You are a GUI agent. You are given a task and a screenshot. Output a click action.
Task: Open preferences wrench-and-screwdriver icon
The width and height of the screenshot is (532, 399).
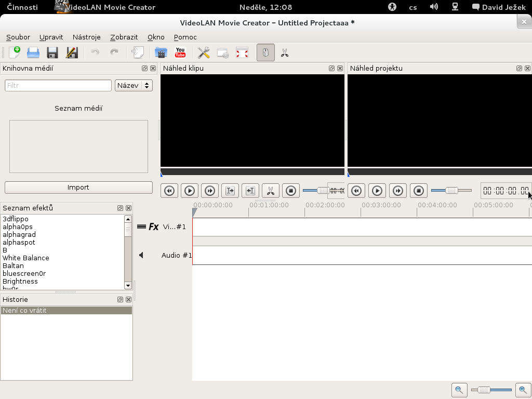tap(204, 52)
